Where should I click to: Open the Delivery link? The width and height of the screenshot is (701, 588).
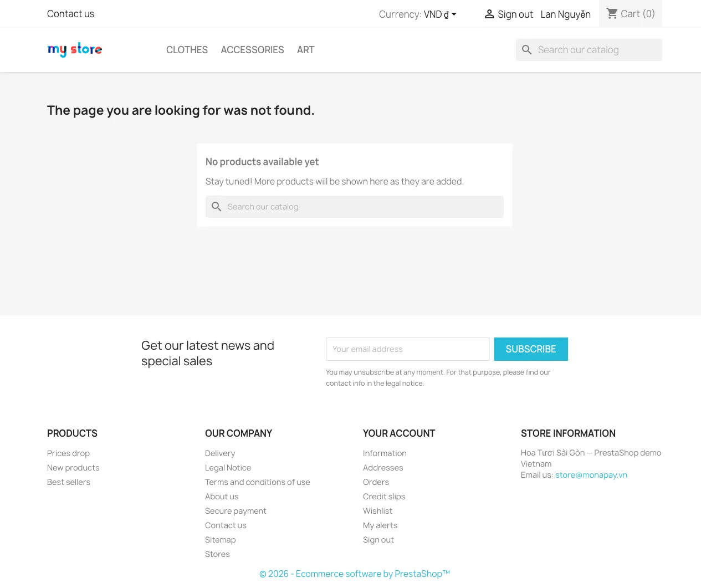click(220, 453)
